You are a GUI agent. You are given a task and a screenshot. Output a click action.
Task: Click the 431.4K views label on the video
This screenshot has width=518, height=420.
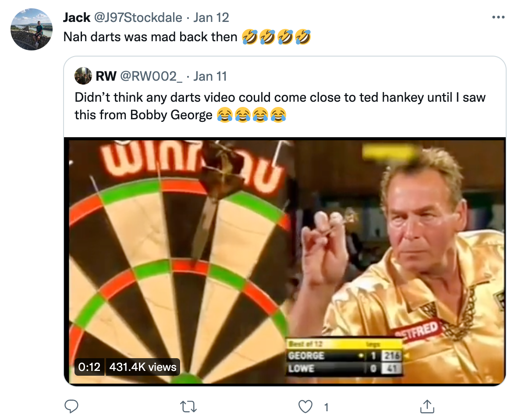142,367
